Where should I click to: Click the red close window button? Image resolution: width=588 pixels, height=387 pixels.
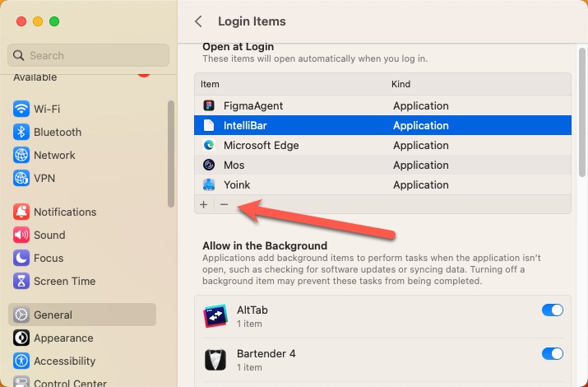coord(21,21)
